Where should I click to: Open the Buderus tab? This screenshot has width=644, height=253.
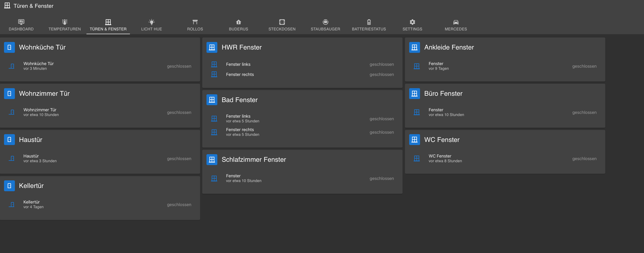point(239,25)
